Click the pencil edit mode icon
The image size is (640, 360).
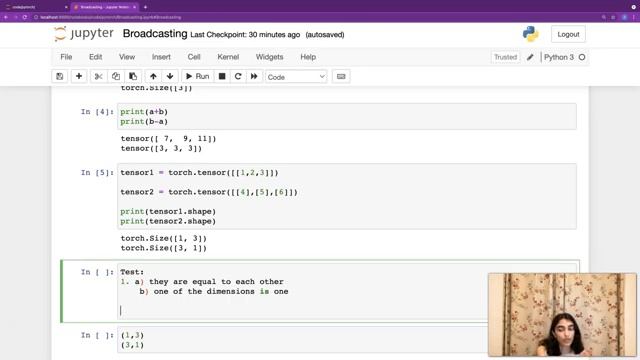point(530,57)
